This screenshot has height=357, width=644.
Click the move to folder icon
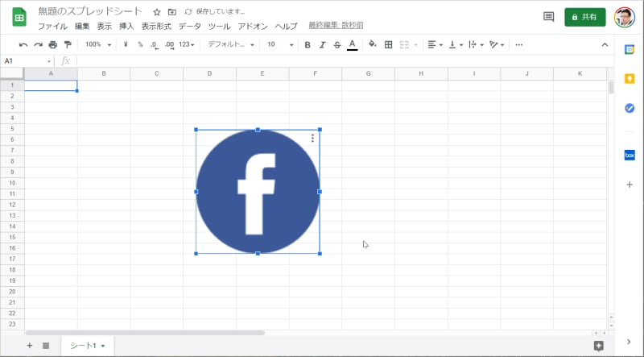point(172,12)
